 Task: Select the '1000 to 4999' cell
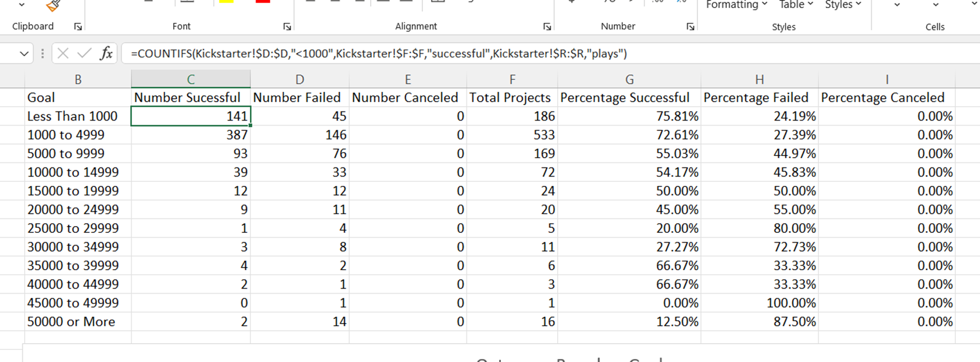tap(78, 135)
